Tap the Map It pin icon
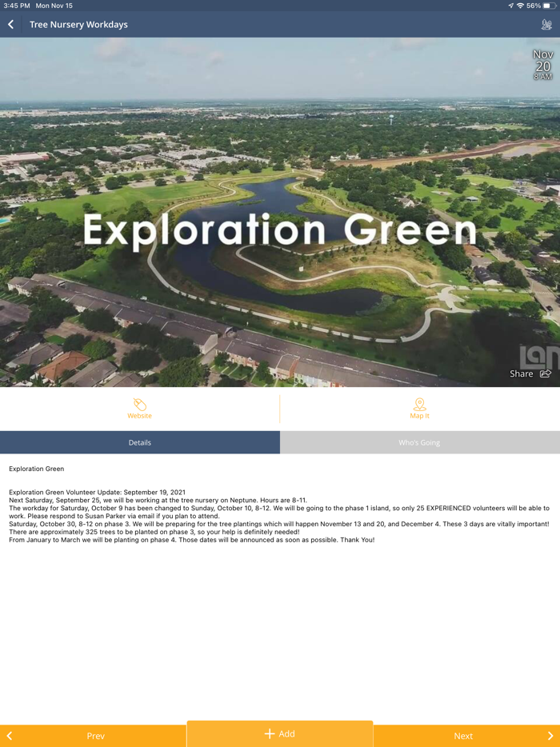Viewport: 560px width, 747px height. [419, 405]
